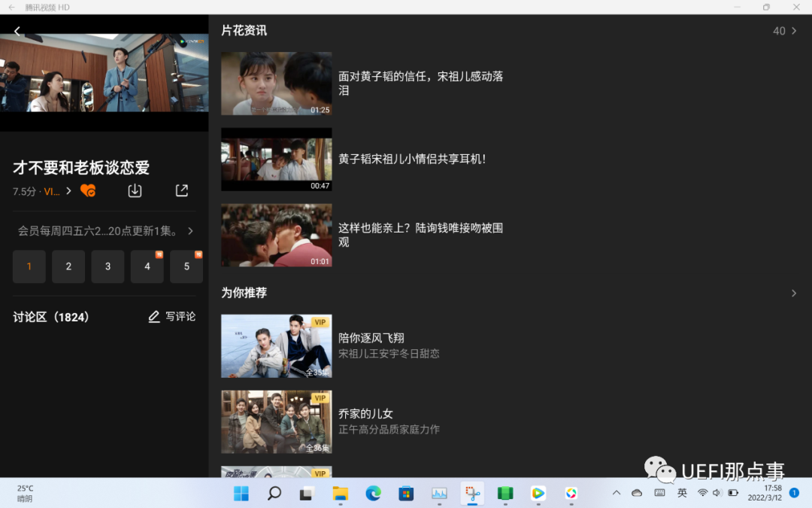Click the download icon under the title

135,191
